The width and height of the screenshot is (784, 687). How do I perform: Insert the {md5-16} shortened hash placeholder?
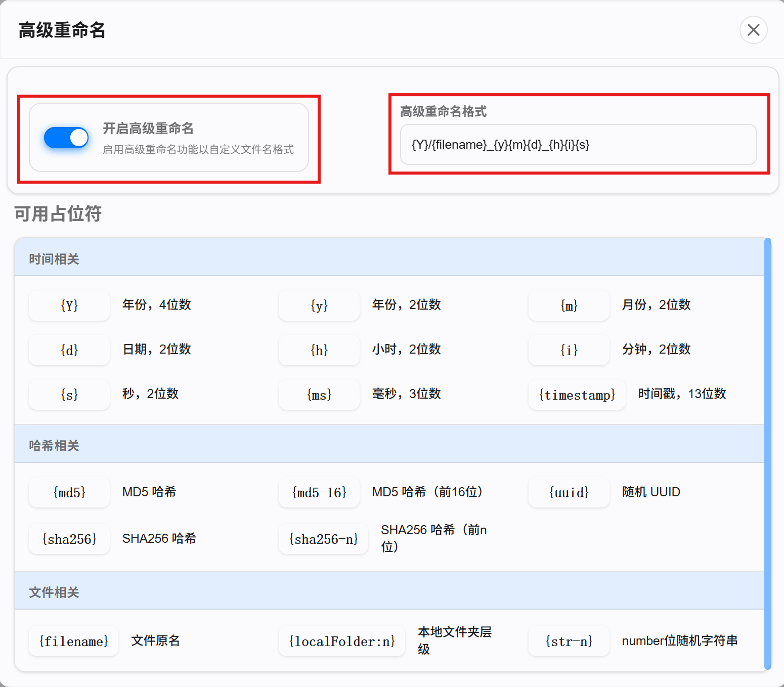click(x=319, y=492)
